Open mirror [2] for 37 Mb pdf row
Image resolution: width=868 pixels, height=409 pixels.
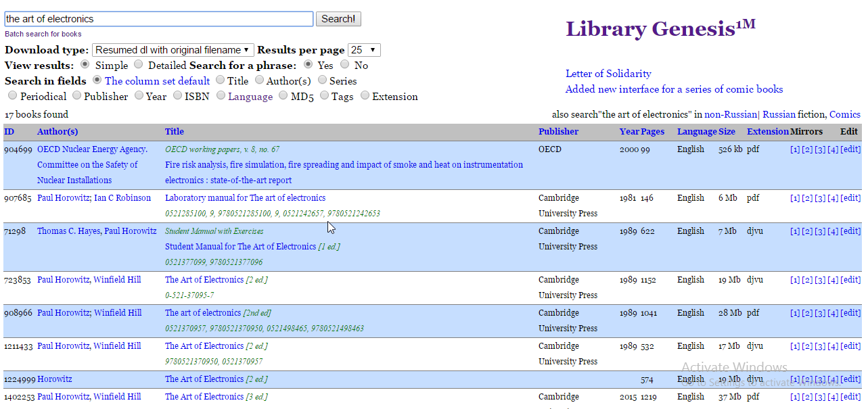pos(807,397)
